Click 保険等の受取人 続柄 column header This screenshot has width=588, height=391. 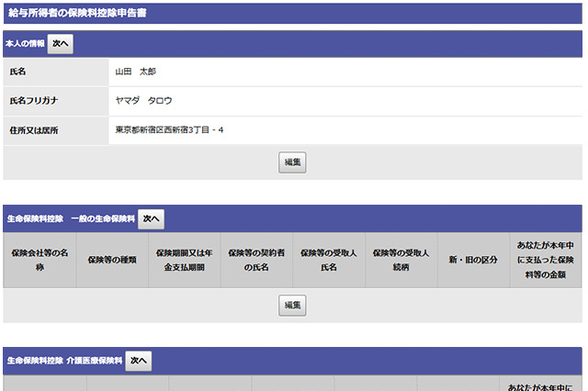click(401, 260)
